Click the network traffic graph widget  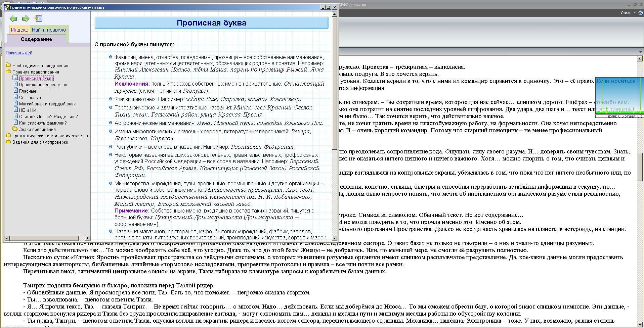click(619, 97)
